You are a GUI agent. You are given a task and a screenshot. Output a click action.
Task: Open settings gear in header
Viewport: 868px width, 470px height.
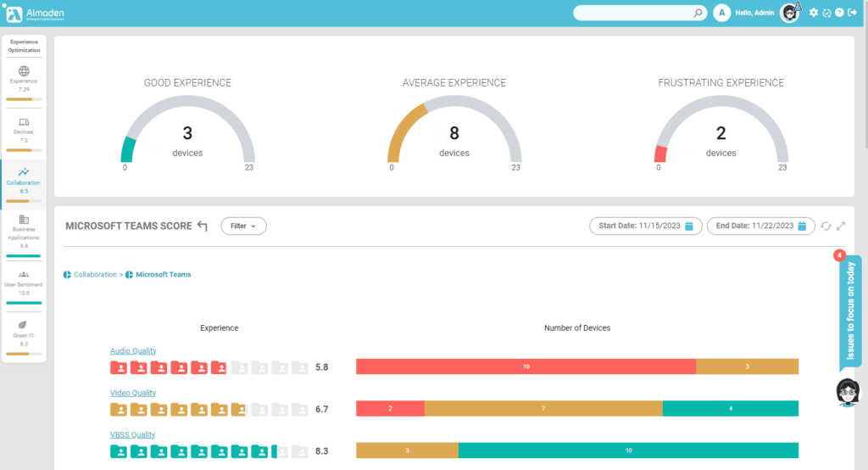(x=813, y=12)
